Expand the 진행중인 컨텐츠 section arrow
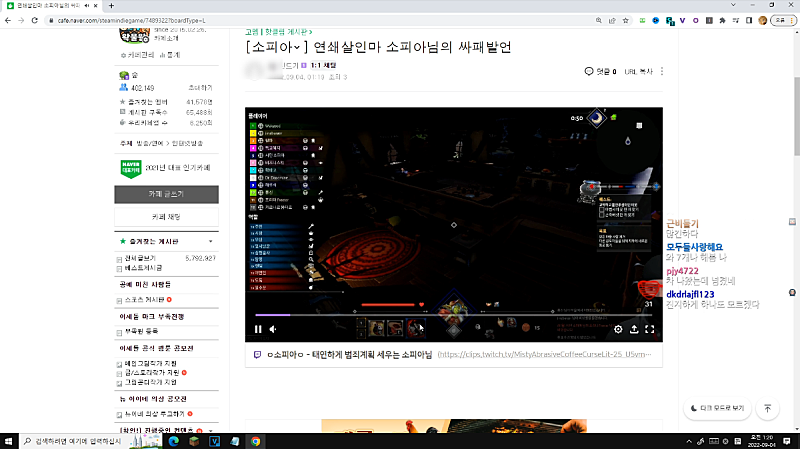Image resolution: width=800 pixels, height=449 pixels. pos(211,431)
